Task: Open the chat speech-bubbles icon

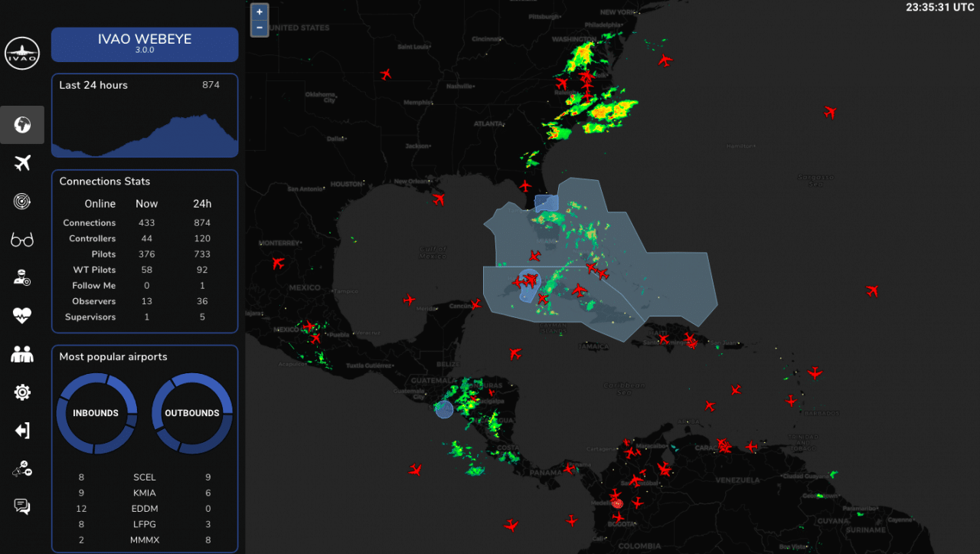Action: point(22,506)
